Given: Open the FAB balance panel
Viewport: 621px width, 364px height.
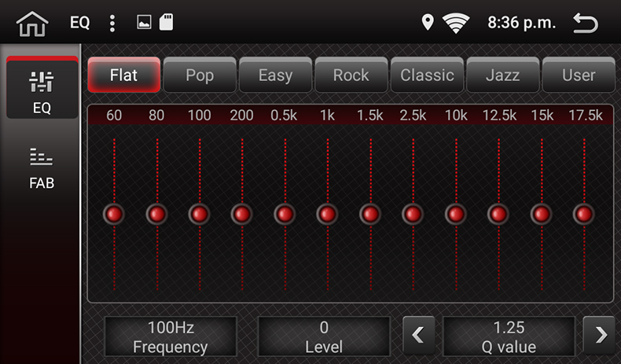Looking at the screenshot, I should [x=42, y=167].
